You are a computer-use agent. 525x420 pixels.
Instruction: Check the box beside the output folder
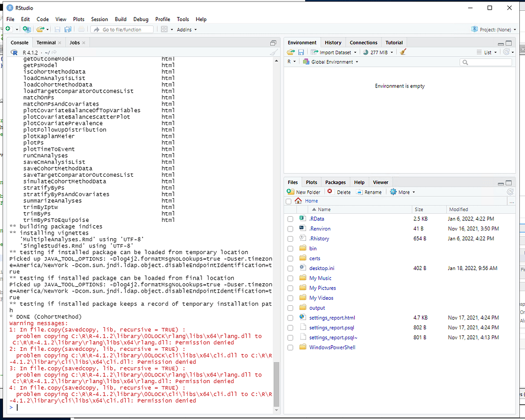point(290,308)
